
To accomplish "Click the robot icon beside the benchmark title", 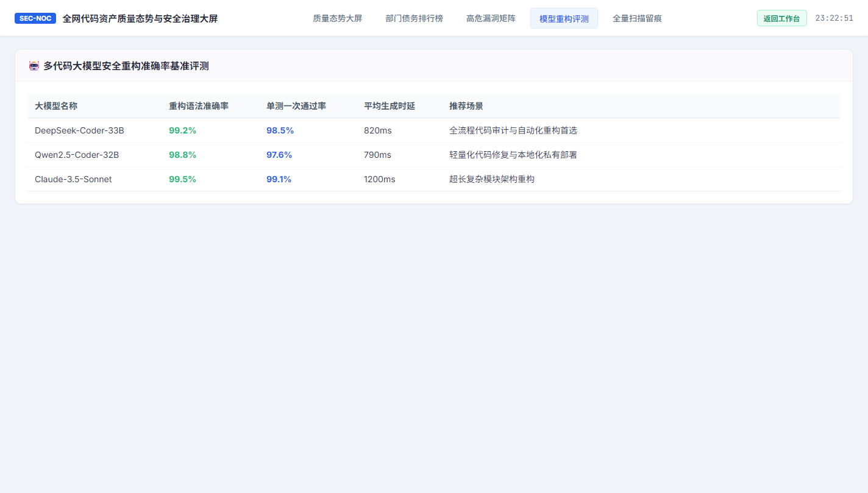I will pyautogui.click(x=34, y=66).
